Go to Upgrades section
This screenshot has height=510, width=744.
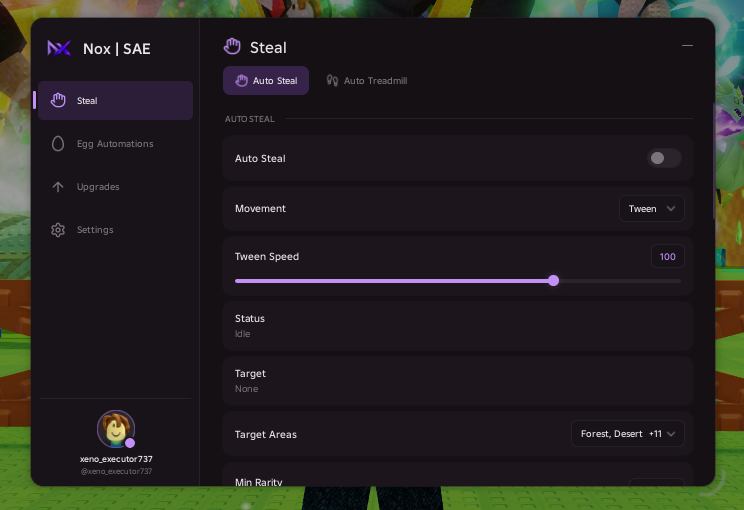click(115, 187)
